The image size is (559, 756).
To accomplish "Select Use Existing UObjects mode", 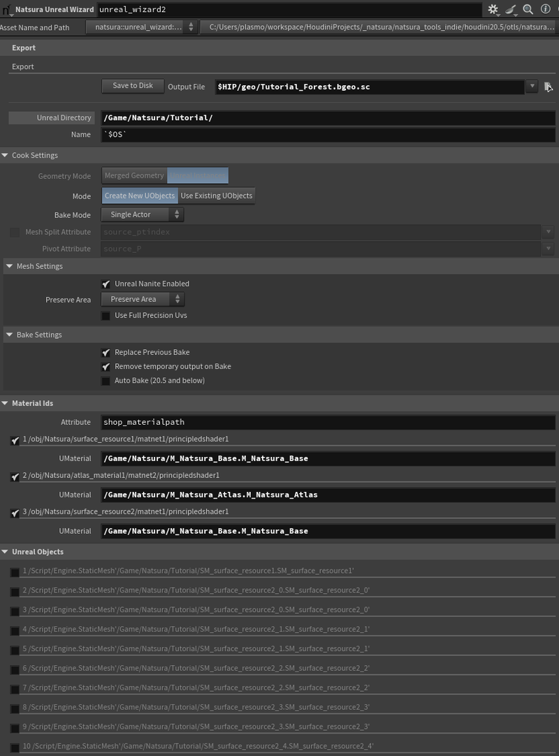I will [x=217, y=196].
